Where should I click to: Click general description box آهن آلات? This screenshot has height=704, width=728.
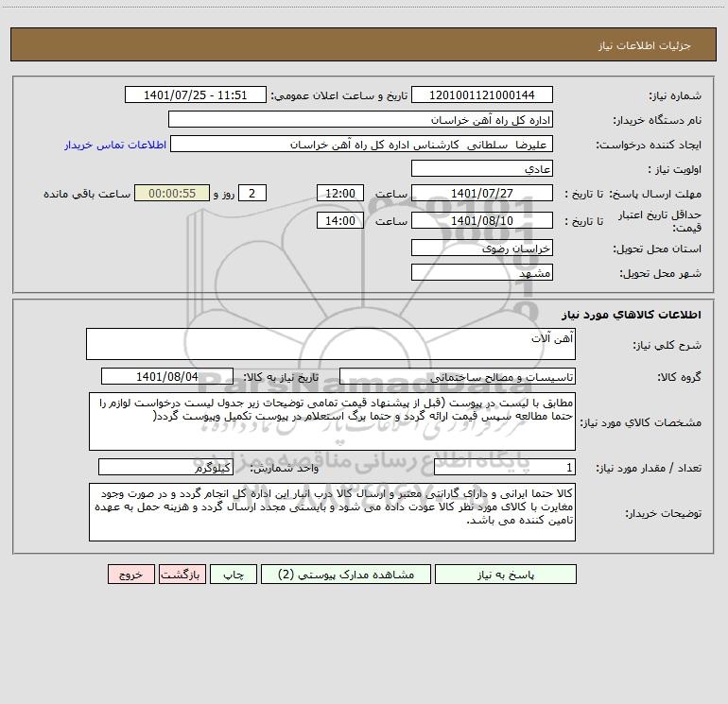pos(331,344)
